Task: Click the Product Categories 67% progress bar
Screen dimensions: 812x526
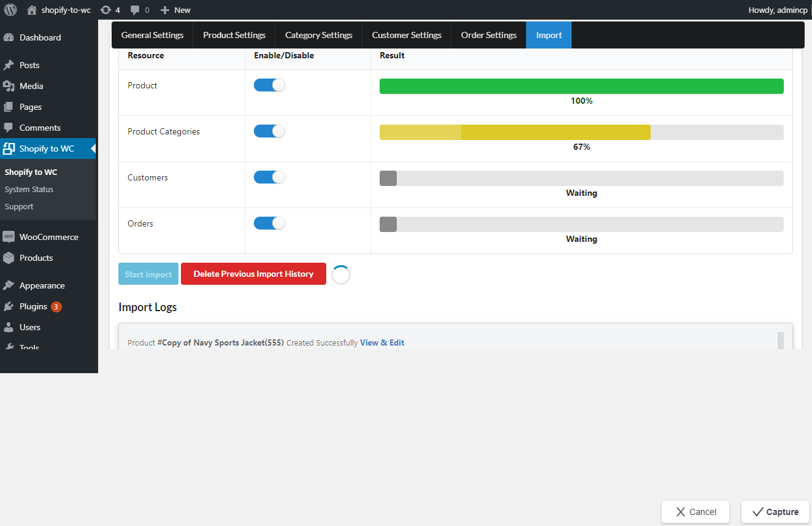Action: (581, 132)
